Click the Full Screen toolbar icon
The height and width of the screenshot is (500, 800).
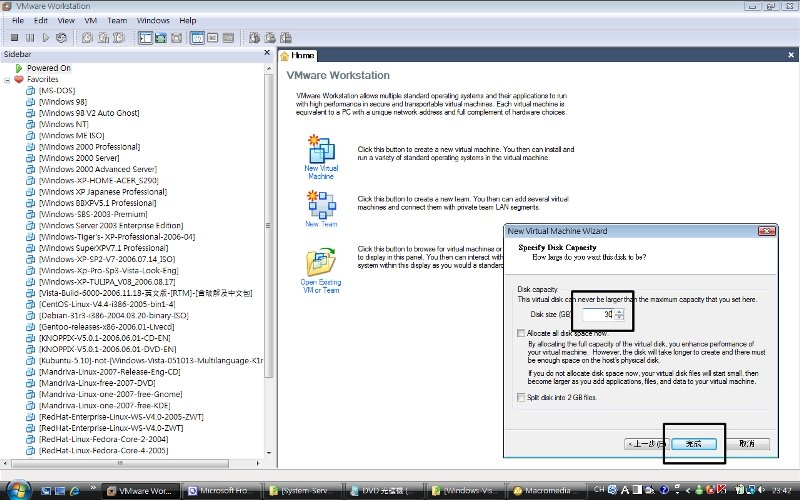[x=177, y=38]
